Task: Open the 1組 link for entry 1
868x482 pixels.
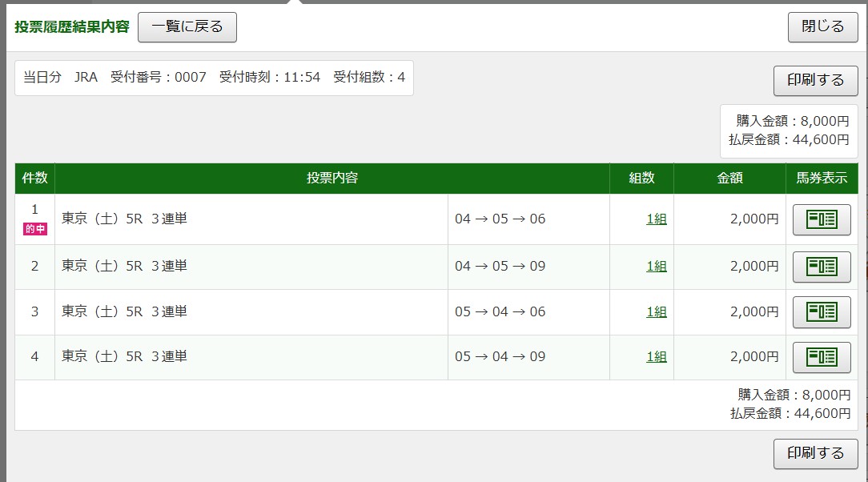Action: click(x=656, y=219)
